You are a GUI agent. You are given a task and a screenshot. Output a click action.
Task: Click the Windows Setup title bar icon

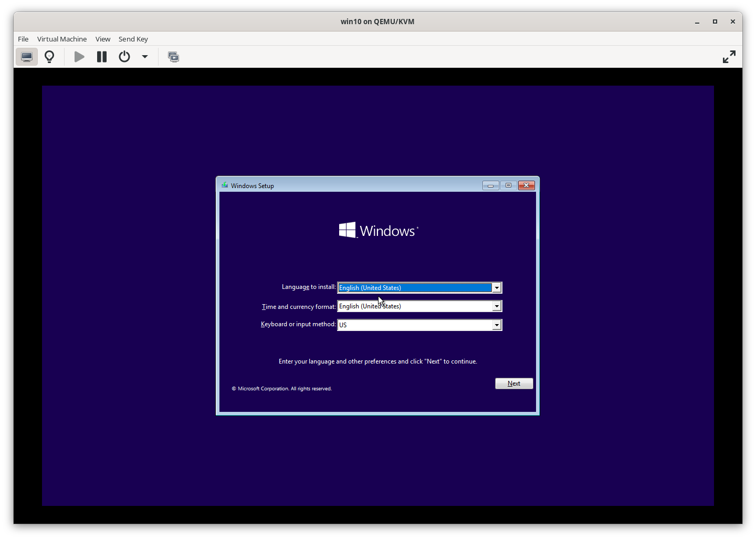(225, 185)
